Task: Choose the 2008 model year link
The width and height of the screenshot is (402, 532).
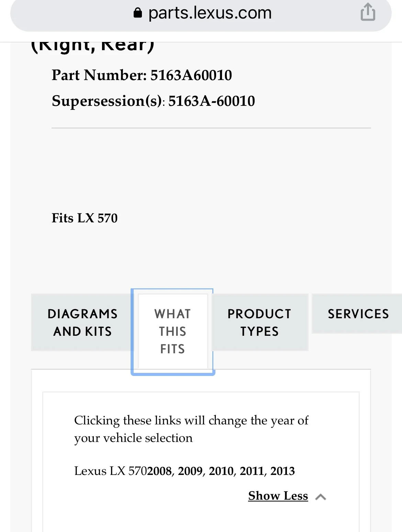Action: [159, 471]
